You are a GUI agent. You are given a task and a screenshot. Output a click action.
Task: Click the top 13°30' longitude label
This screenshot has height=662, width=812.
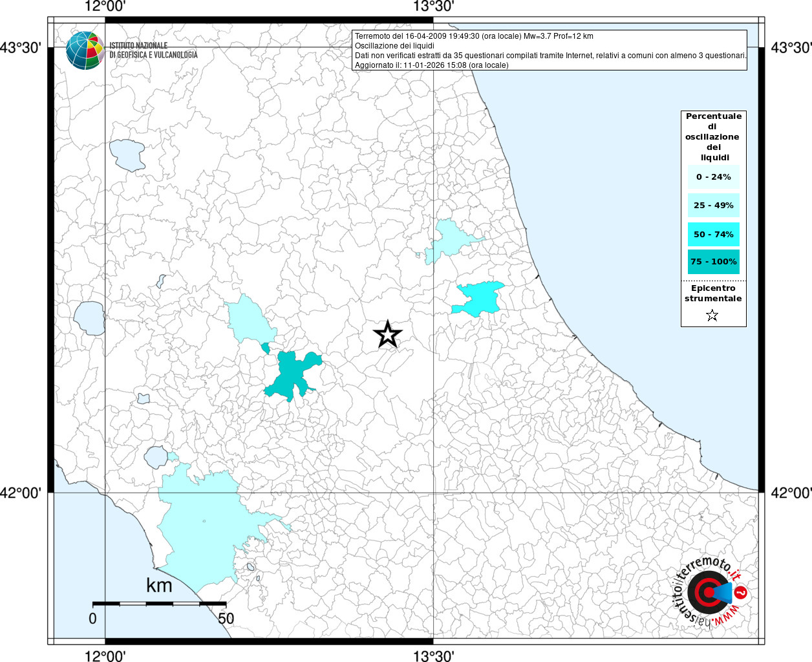coord(433,7)
